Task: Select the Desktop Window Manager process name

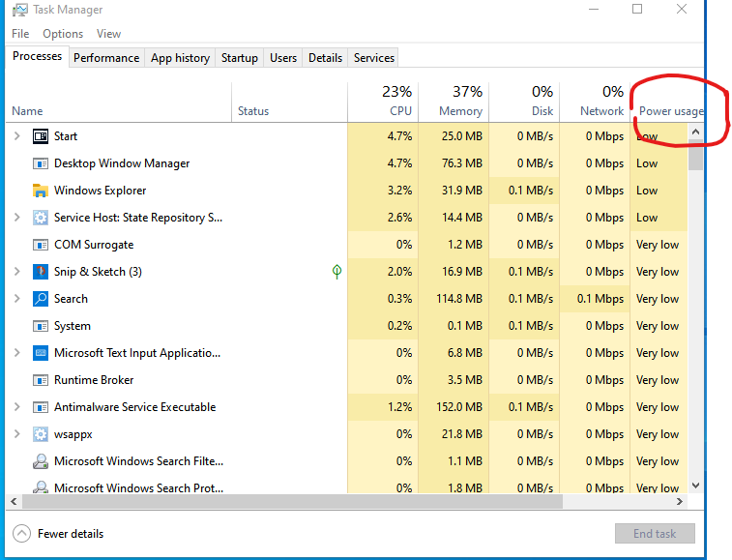Action: pyautogui.click(x=122, y=163)
